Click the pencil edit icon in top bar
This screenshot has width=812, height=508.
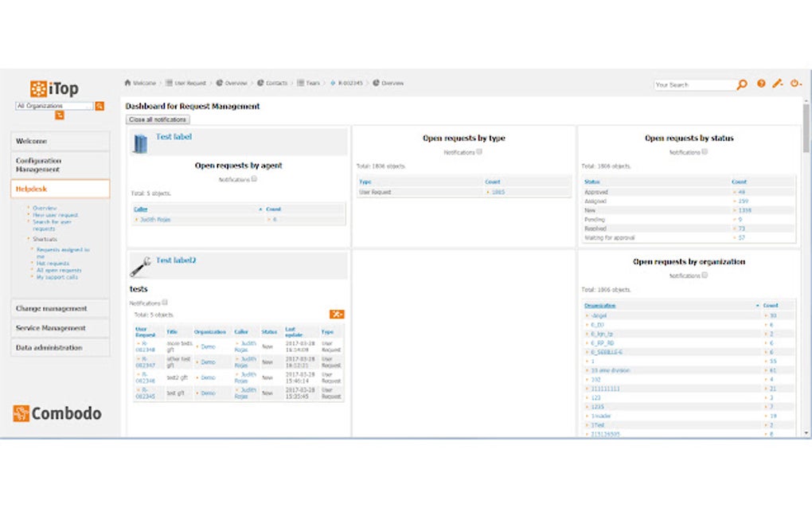click(777, 84)
